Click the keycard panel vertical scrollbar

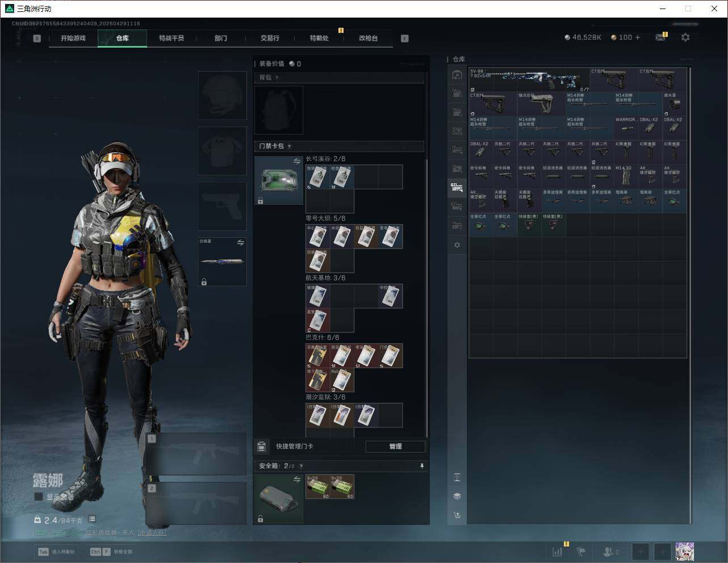pyautogui.click(x=426, y=298)
